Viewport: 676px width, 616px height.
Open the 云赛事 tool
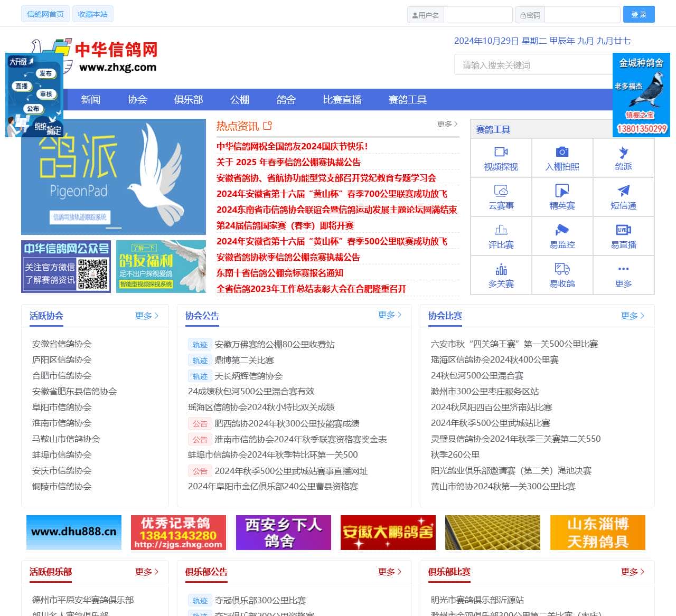(501, 197)
